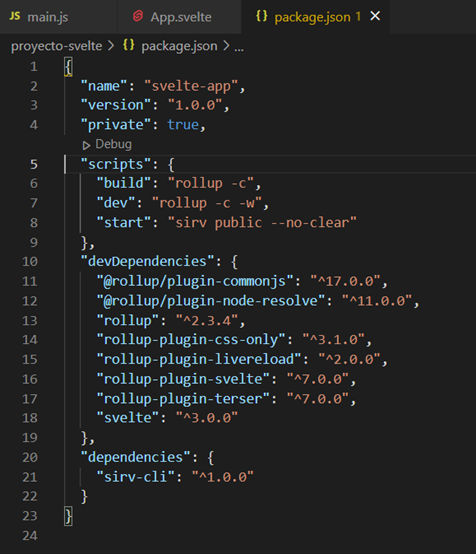Click the braces icon in breadcrumb path

coord(129,45)
